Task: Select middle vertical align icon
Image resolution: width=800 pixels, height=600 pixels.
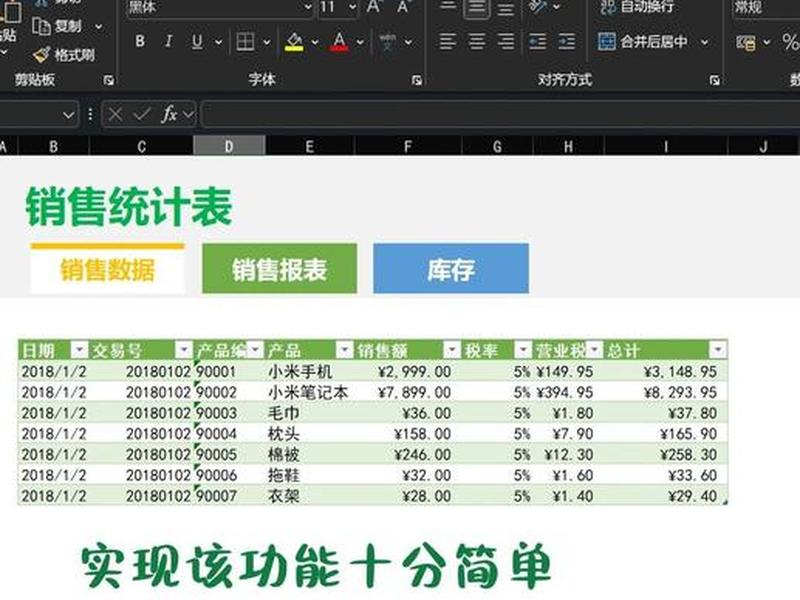Action: [477, 7]
